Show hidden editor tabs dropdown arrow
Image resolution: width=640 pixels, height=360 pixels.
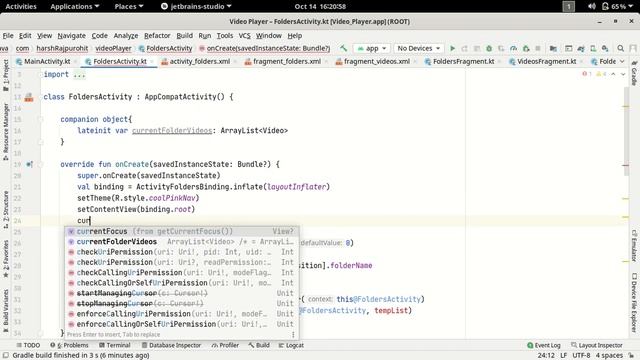[x=622, y=62]
